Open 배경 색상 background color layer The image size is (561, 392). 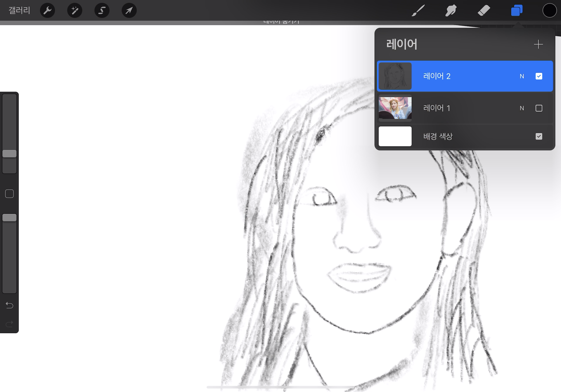click(x=438, y=136)
